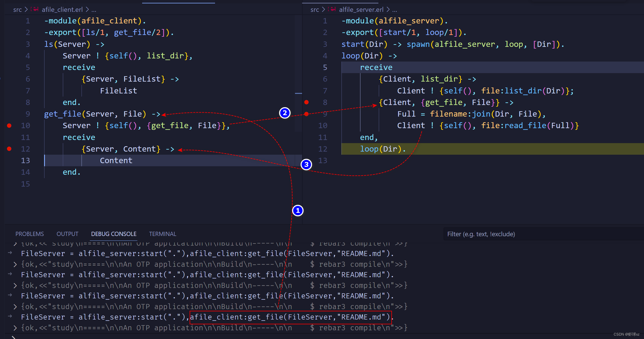Select the DEBUG CONSOLE tab
Viewport: 644px width, 339px height.
(114, 234)
